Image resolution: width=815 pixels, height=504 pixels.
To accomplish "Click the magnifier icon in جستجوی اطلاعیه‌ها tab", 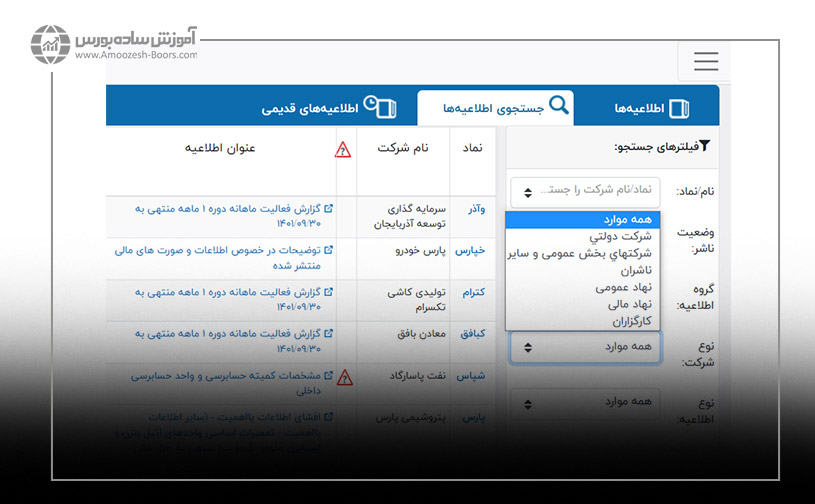I will (559, 105).
